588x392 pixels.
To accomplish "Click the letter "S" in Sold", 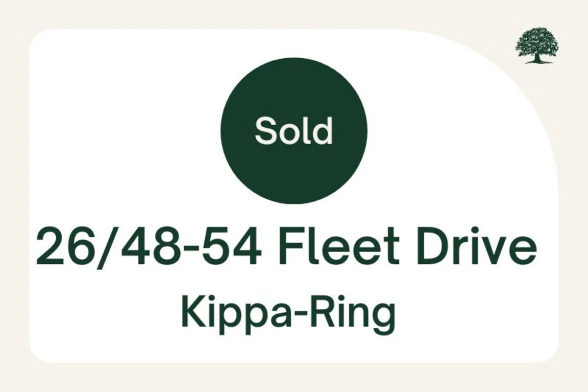I will click(x=264, y=131).
